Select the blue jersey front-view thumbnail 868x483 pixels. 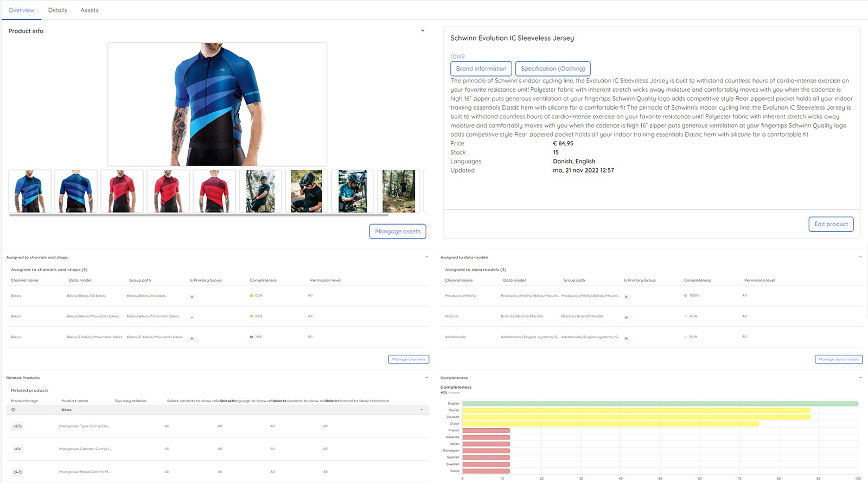pyautogui.click(x=30, y=191)
